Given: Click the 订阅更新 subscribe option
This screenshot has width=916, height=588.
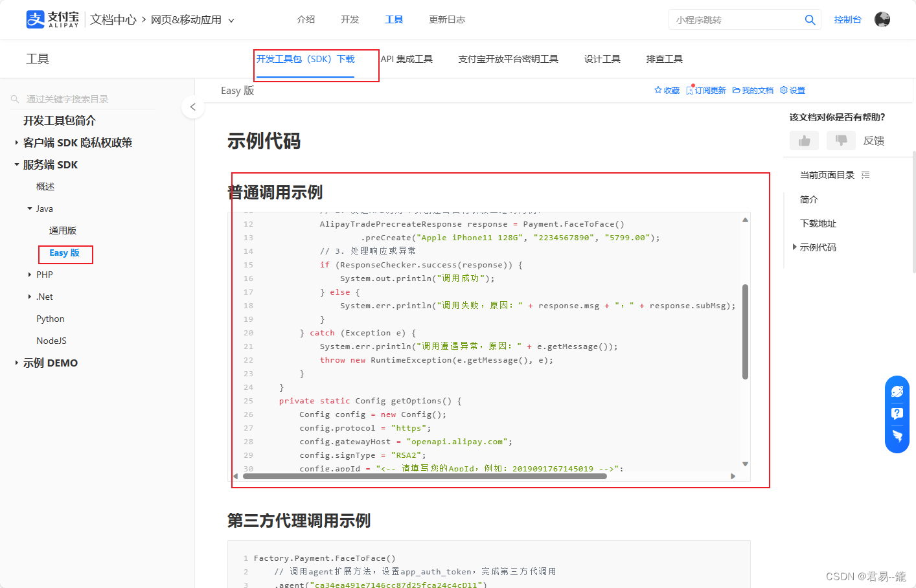Looking at the screenshot, I should 706,90.
